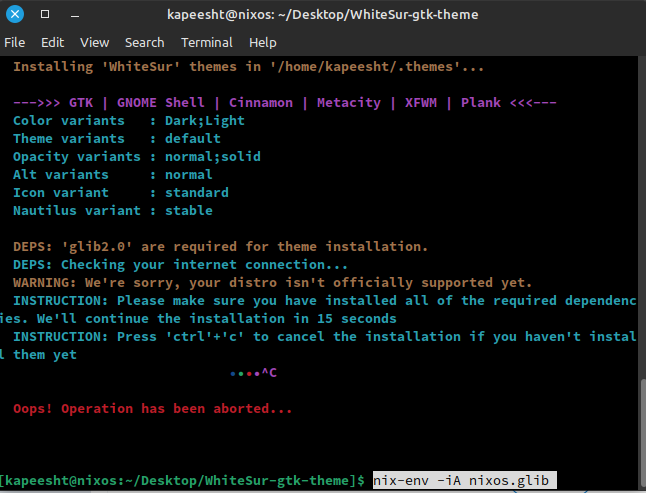Open the Search menu
The height and width of the screenshot is (493, 646).
pos(145,42)
